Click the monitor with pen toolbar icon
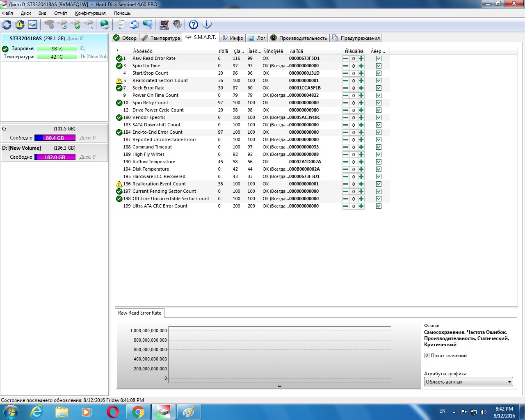The width and height of the screenshot is (525, 420). tap(164, 25)
